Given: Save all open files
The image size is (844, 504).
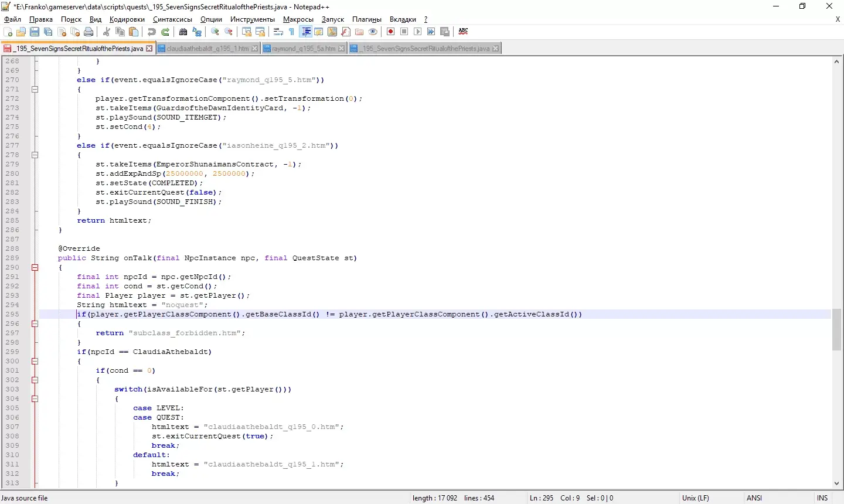Looking at the screenshot, I should tap(48, 32).
